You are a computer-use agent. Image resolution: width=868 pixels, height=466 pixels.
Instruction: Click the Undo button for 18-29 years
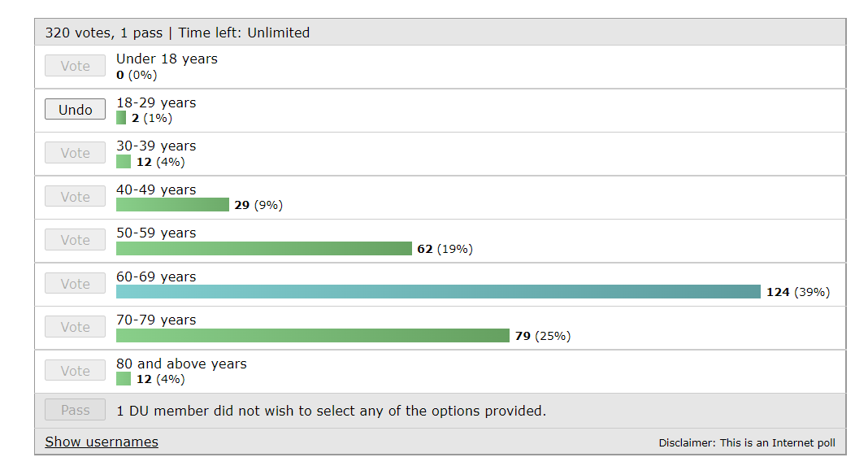[x=75, y=110]
